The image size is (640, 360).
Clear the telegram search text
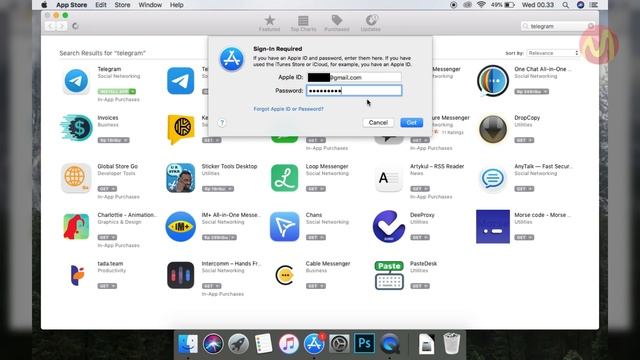pos(591,26)
